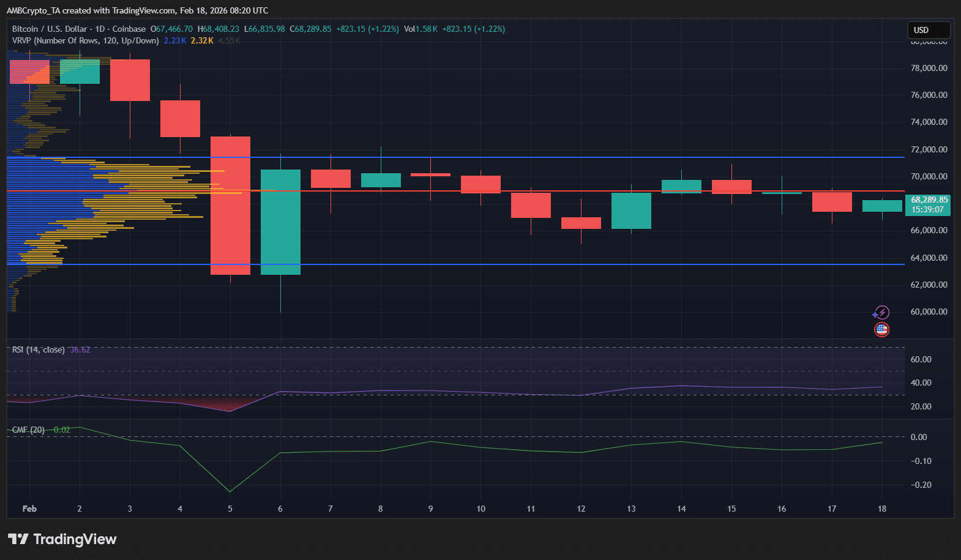The image size is (961, 560).
Task: Click the date label 5 on the time axis
Action: [x=230, y=509]
